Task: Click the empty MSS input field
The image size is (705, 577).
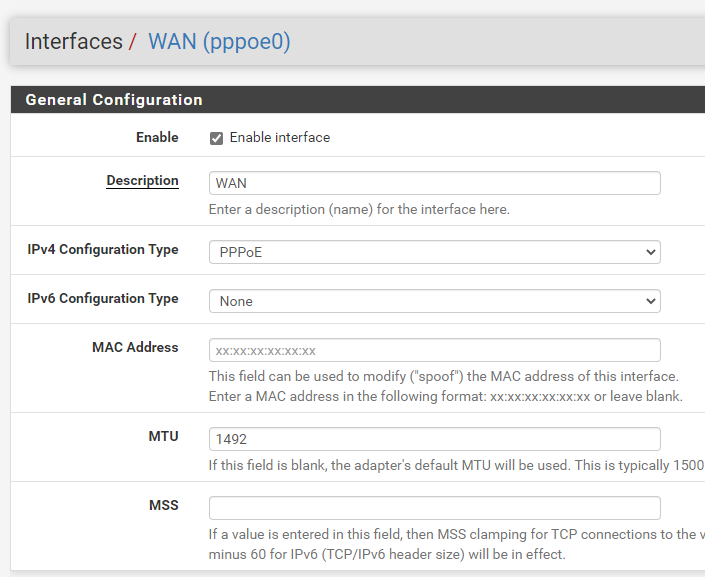Action: (x=434, y=508)
